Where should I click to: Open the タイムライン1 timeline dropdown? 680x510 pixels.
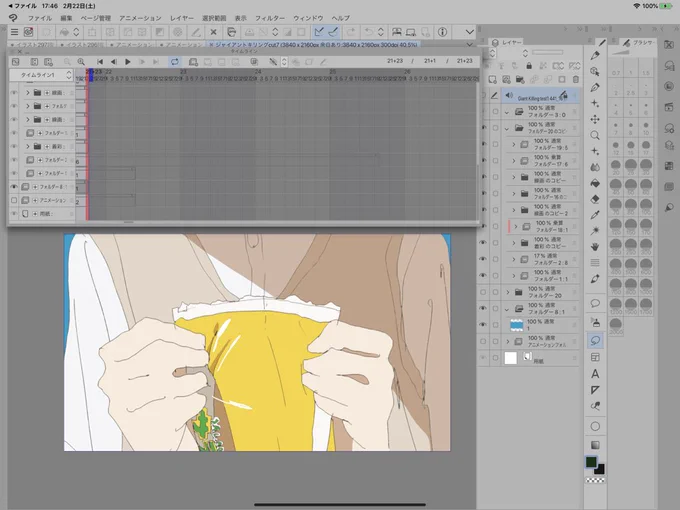pos(41,75)
